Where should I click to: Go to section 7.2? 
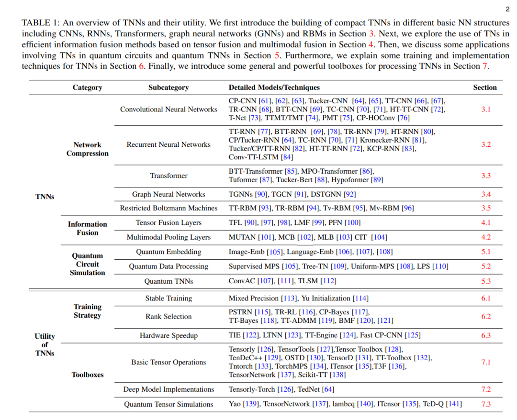(x=486, y=389)
